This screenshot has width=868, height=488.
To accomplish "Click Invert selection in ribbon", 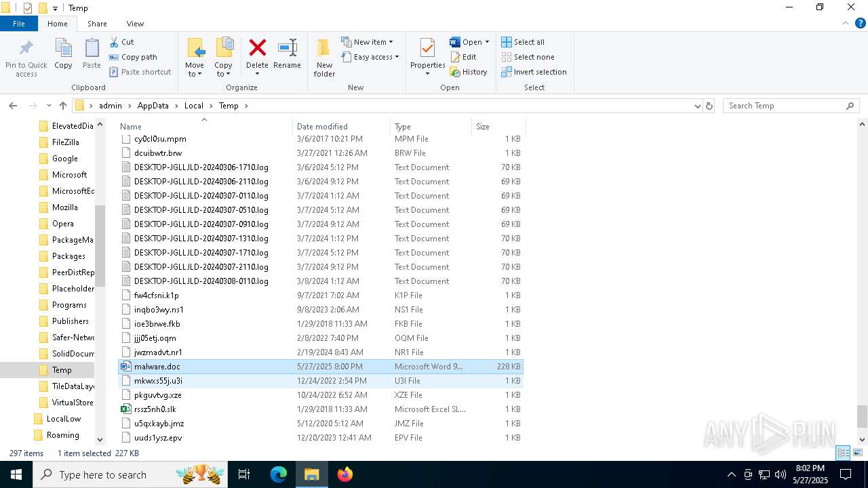I will tap(534, 72).
